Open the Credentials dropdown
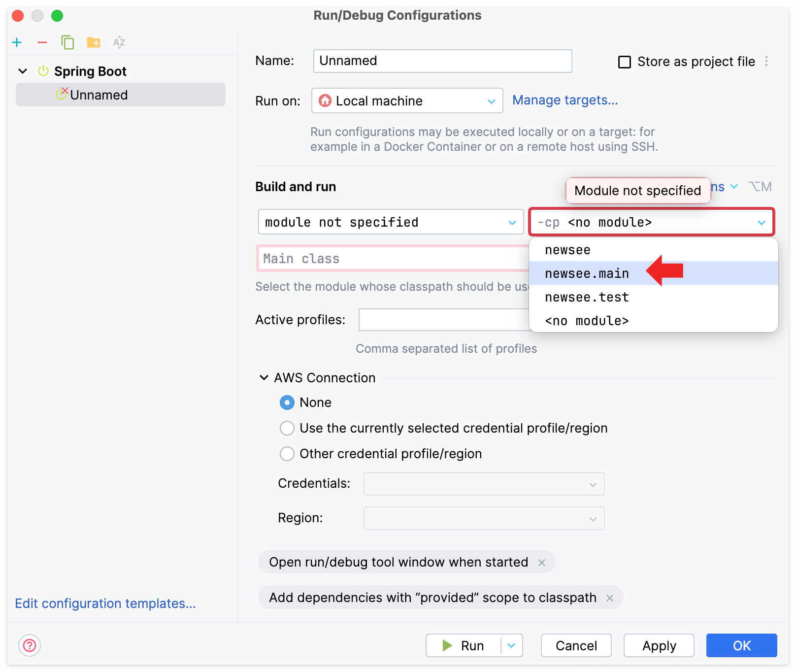Image resolution: width=796 pixels, height=672 pixels. point(484,484)
